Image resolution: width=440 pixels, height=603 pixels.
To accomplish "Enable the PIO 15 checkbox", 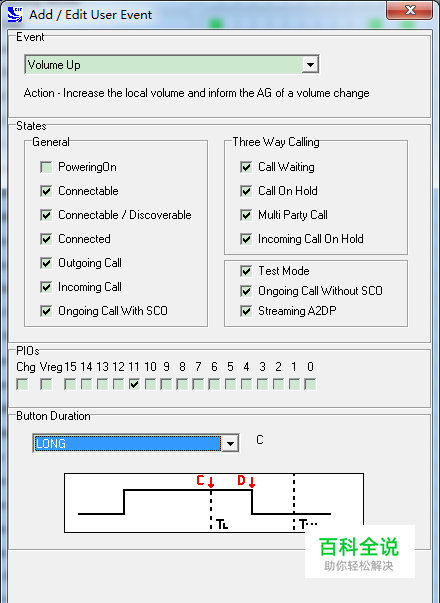I will (70, 384).
